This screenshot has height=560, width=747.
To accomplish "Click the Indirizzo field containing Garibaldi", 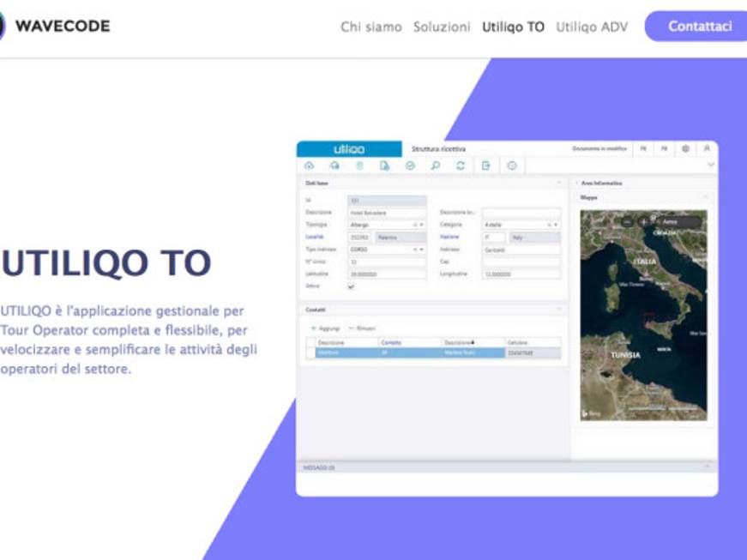I will coord(521,250).
